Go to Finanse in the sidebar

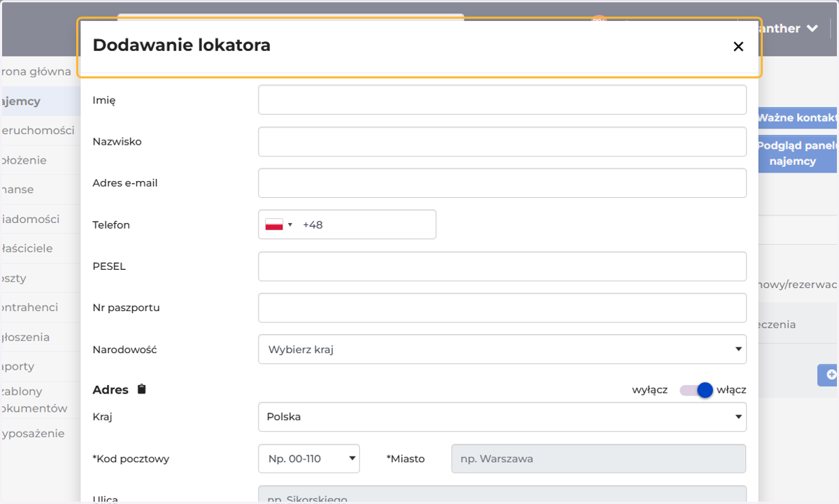[x=17, y=189]
